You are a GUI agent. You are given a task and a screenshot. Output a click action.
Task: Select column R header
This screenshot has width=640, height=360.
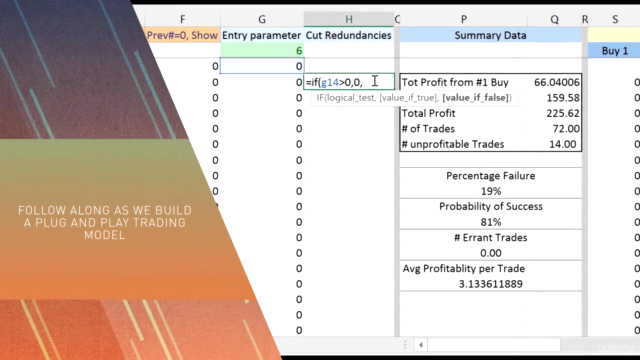tap(585, 19)
